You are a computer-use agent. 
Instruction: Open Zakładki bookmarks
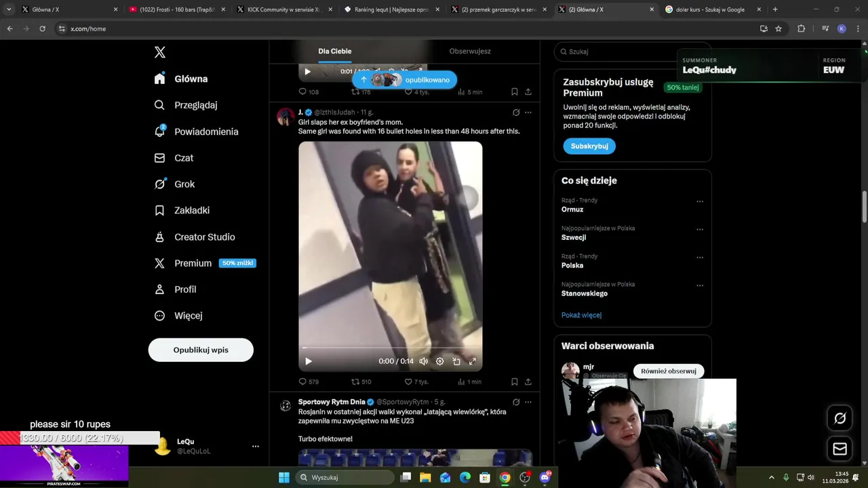(182, 210)
